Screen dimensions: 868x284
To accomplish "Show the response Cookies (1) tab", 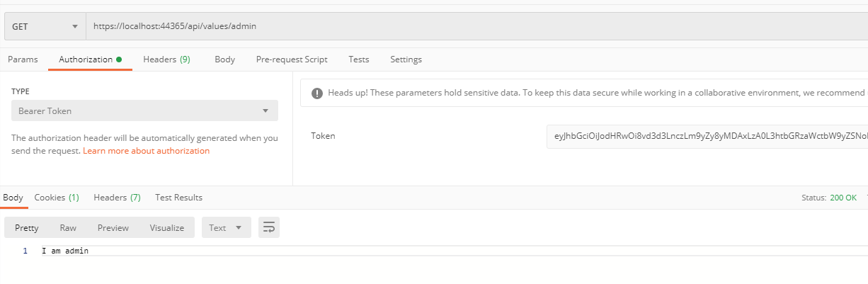I will 57,198.
